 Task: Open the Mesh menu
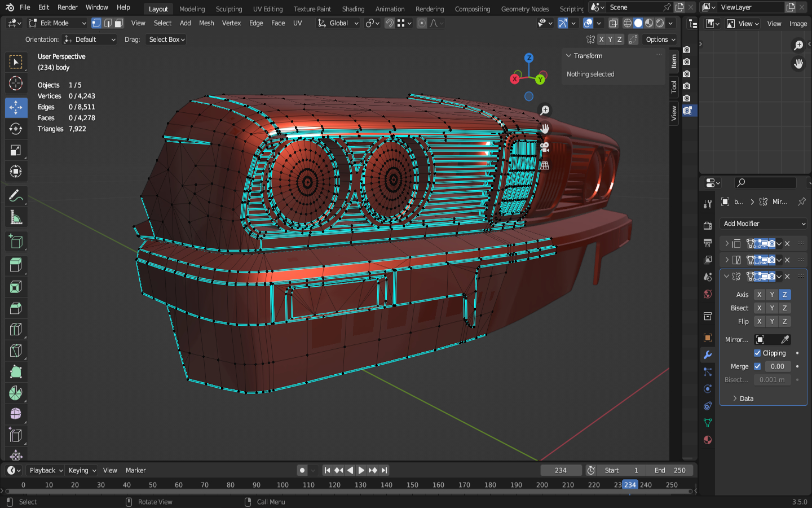coord(206,23)
